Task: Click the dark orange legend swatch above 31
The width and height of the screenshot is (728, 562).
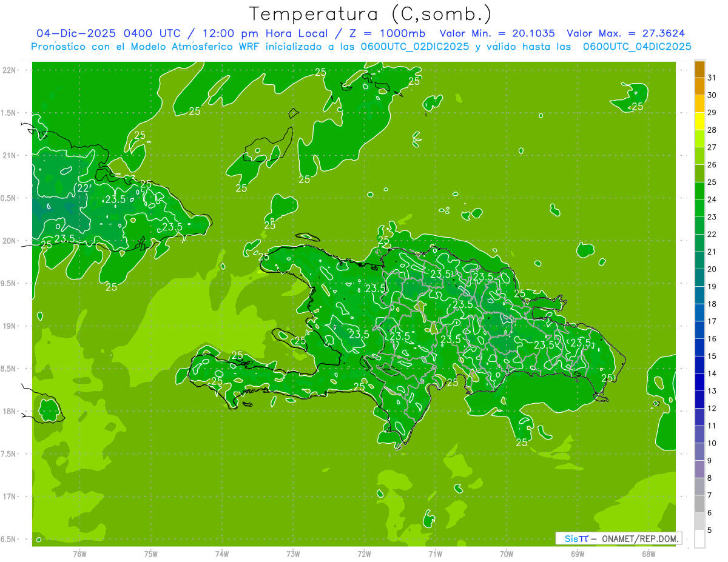Action: click(x=699, y=69)
